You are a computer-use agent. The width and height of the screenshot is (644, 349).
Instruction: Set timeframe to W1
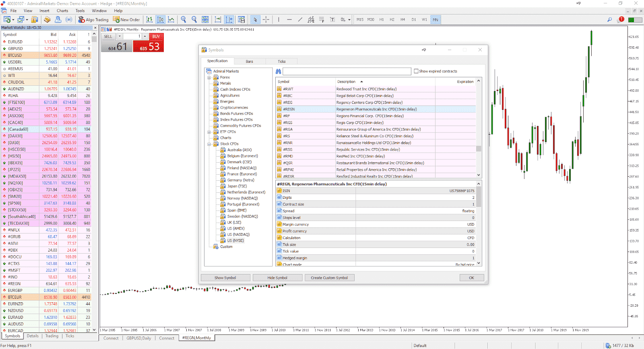pos(424,19)
